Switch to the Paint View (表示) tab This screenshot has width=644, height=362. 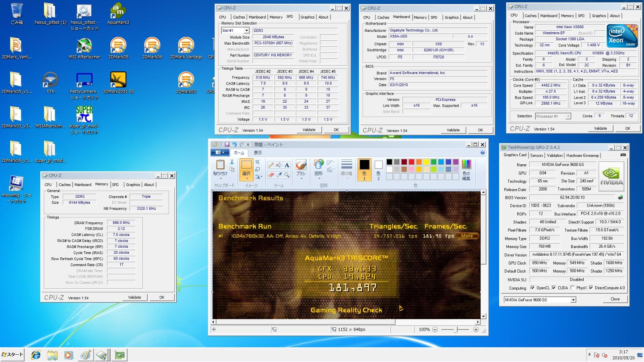pos(258,153)
